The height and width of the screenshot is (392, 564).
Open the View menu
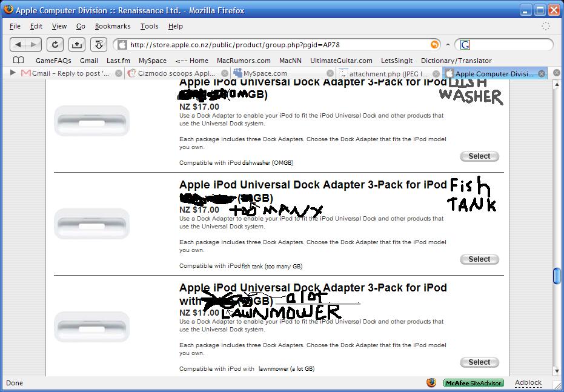coord(59,26)
